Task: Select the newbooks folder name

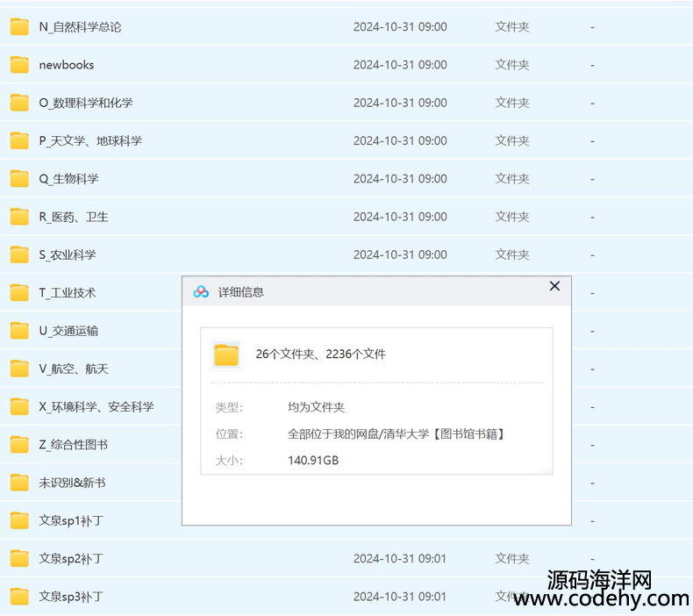Action: tap(67, 65)
